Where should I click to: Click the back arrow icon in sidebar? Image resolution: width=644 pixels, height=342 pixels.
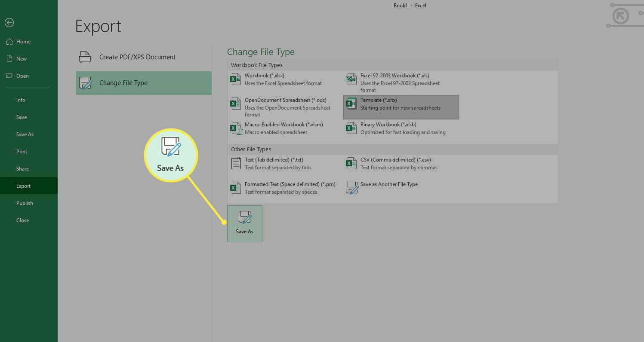[x=9, y=23]
